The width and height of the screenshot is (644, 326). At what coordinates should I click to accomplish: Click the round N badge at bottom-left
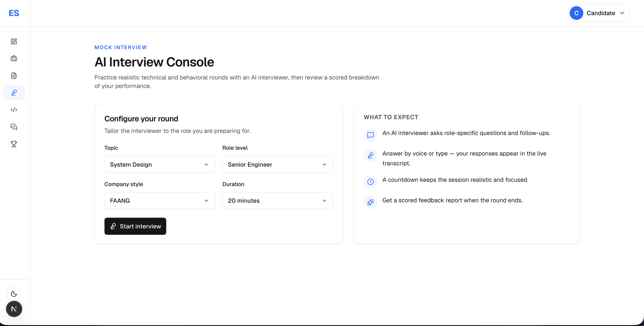click(14, 309)
